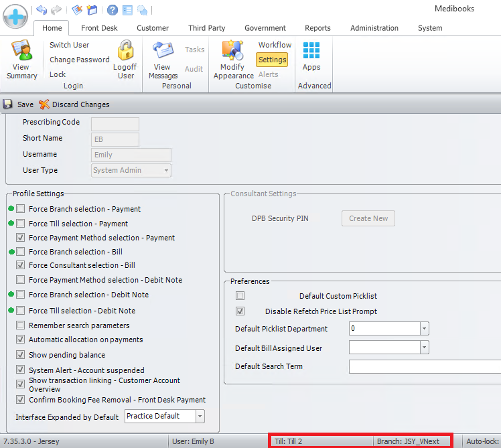501x448 pixels.
Task: Click the Medibooks round application logo button
Action: click(x=15, y=14)
